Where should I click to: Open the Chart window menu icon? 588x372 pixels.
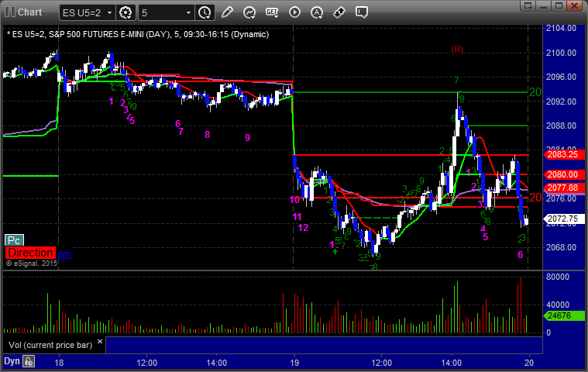click(x=8, y=12)
